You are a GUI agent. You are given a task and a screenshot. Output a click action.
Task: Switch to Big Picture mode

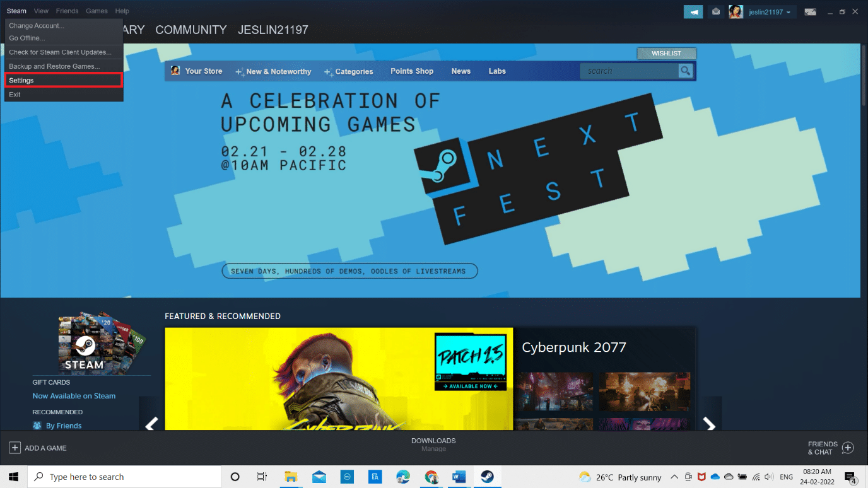pos(811,11)
